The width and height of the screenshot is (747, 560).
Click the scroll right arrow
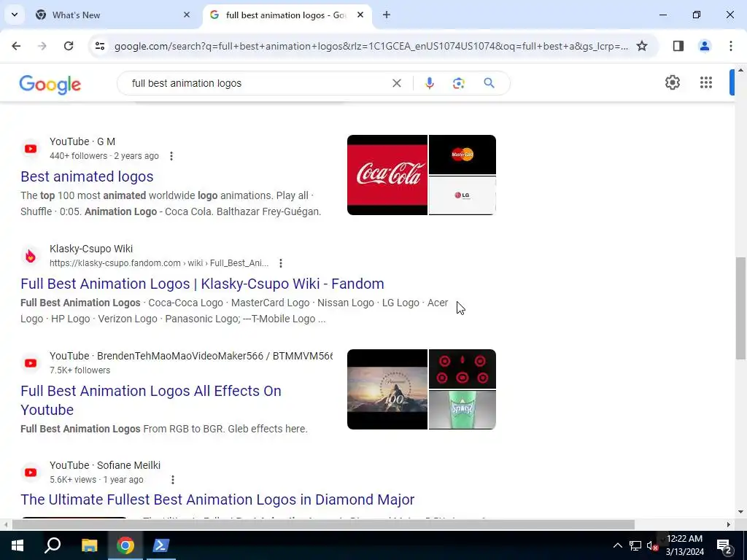tap(729, 524)
